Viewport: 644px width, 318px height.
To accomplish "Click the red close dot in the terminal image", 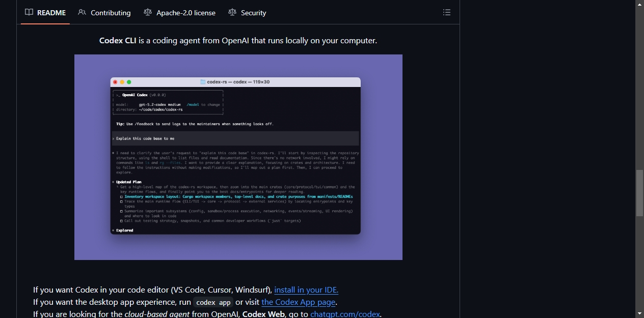I will coord(115,82).
